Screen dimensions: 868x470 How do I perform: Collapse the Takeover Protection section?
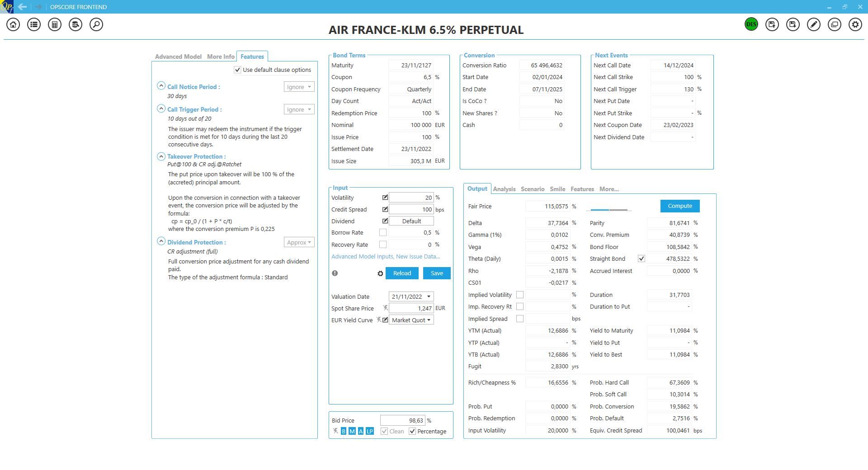coord(161,156)
